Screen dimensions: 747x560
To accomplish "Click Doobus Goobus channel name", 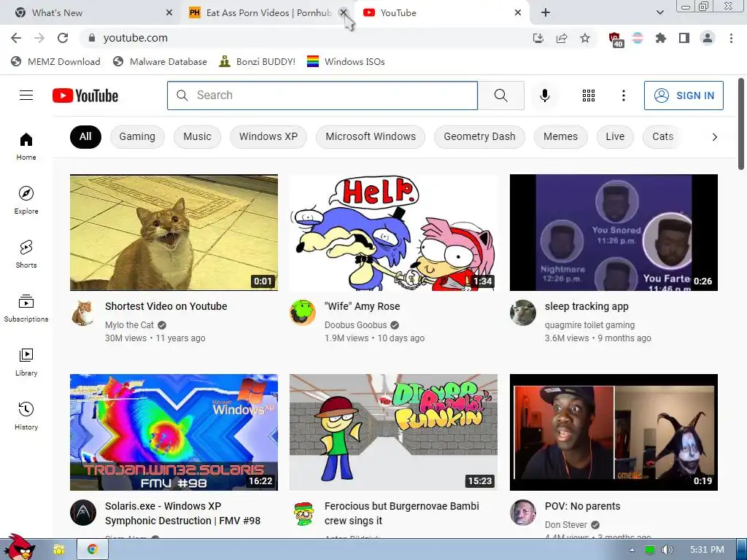I will 355,324.
